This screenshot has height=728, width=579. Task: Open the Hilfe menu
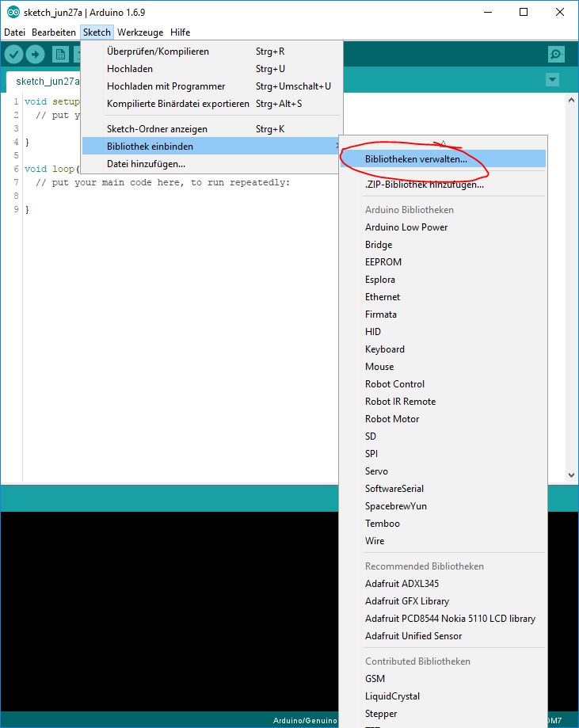tap(180, 32)
